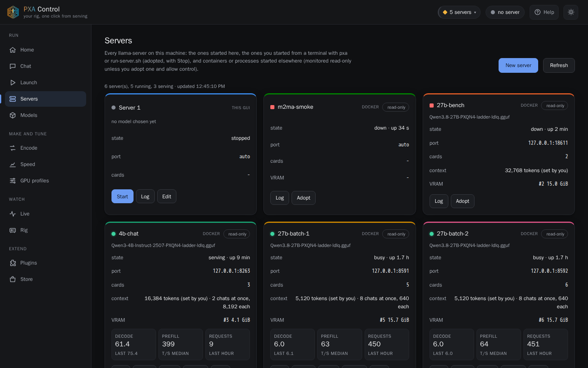Start Server 1
Viewport: 588px width, 368px height.
[x=122, y=196]
